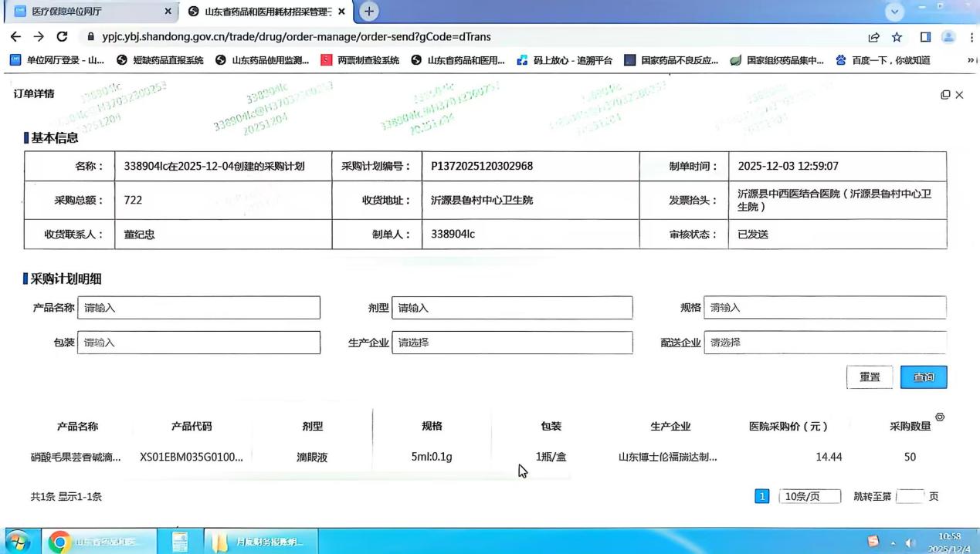Screen dimensions: 980x554
Task: Click the browser back arrow
Action: [15, 37]
